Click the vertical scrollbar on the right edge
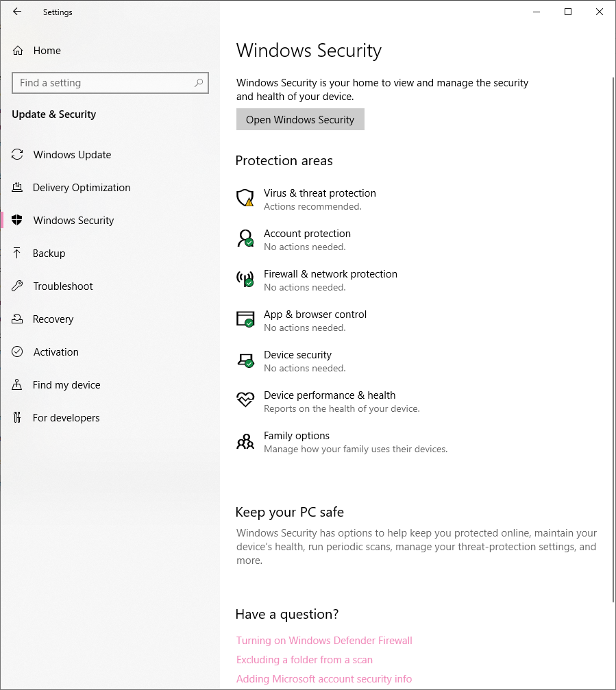This screenshot has width=616, height=690. click(613, 339)
